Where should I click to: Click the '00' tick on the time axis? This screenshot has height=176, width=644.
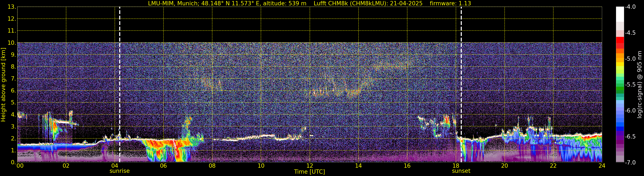tap(20, 166)
